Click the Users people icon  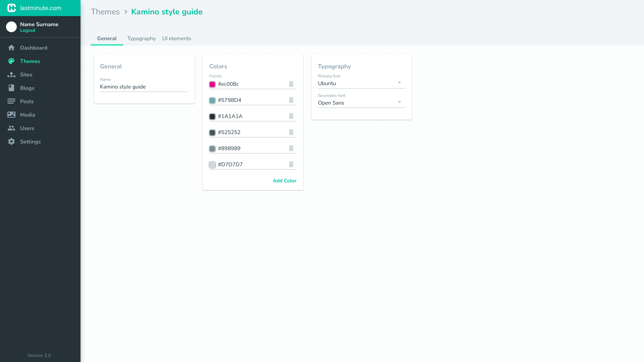click(x=11, y=128)
